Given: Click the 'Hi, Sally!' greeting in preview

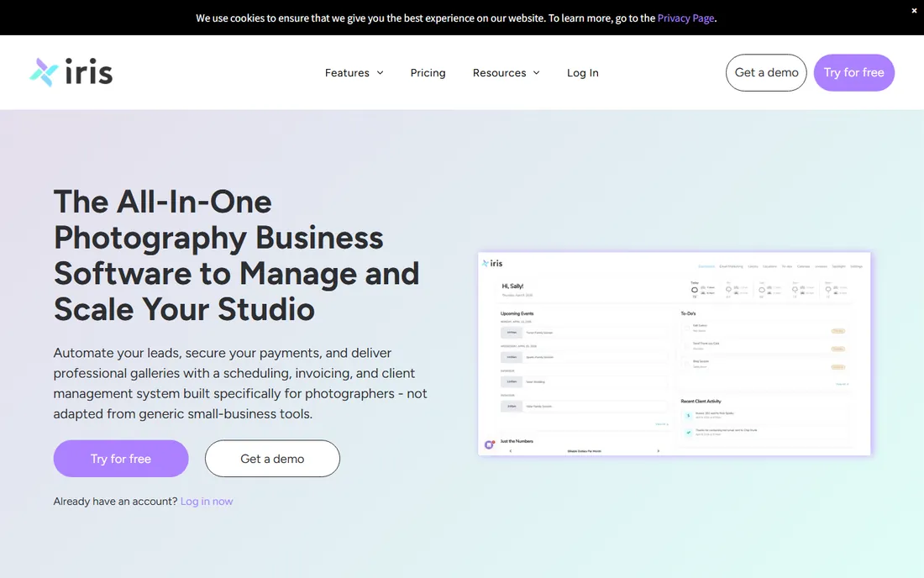Looking at the screenshot, I should 512,286.
